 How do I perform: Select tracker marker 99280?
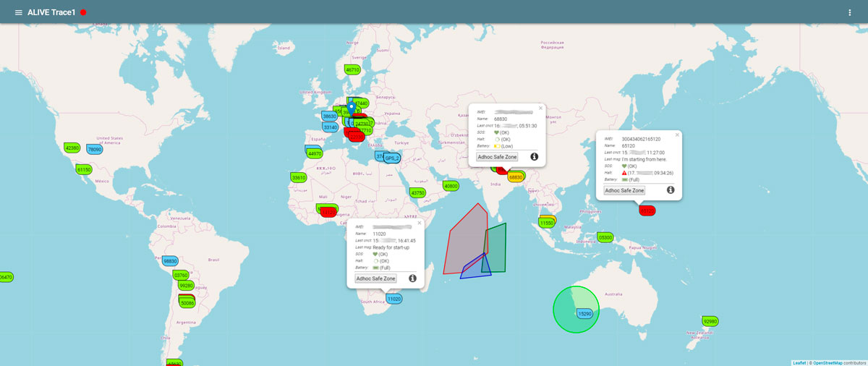186,286
